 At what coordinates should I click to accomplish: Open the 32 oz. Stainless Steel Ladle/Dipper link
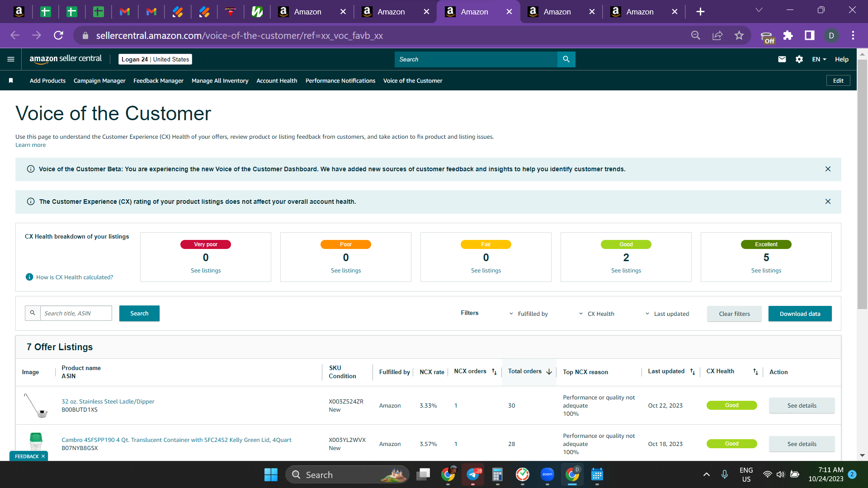[108, 401]
